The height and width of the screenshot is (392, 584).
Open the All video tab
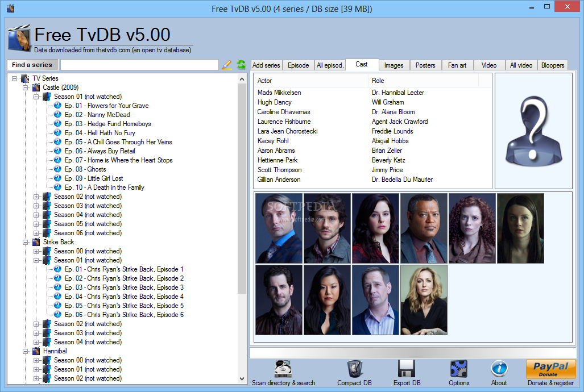click(521, 65)
